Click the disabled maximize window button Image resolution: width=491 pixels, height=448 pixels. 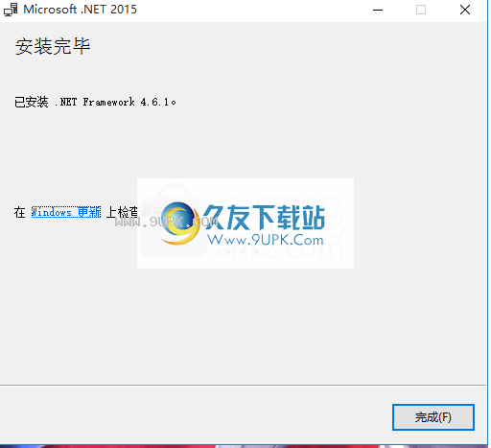(421, 10)
